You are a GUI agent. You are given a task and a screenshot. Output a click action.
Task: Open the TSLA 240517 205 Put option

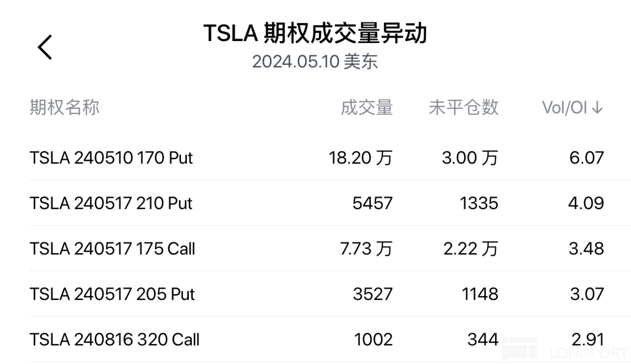(112, 294)
